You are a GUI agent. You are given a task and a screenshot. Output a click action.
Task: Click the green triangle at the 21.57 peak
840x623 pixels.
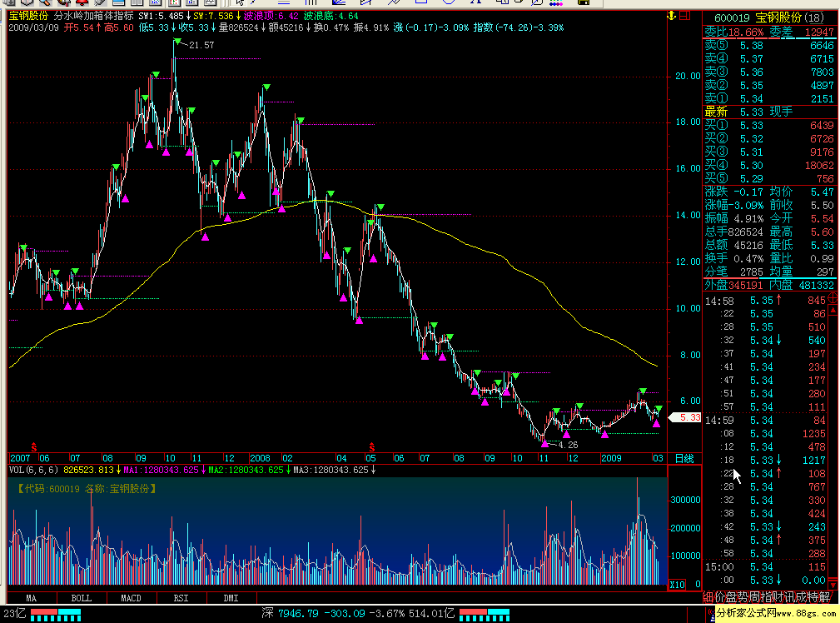coord(176,42)
